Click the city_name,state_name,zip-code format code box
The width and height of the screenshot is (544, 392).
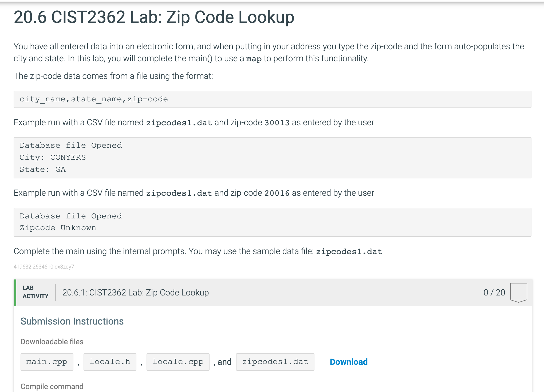point(272,99)
